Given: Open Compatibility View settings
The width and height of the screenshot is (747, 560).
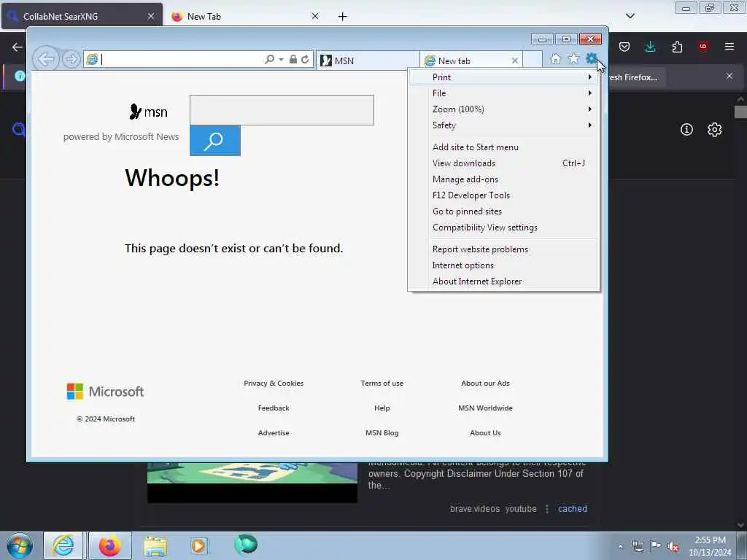Looking at the screenshot, I should 504,227.
